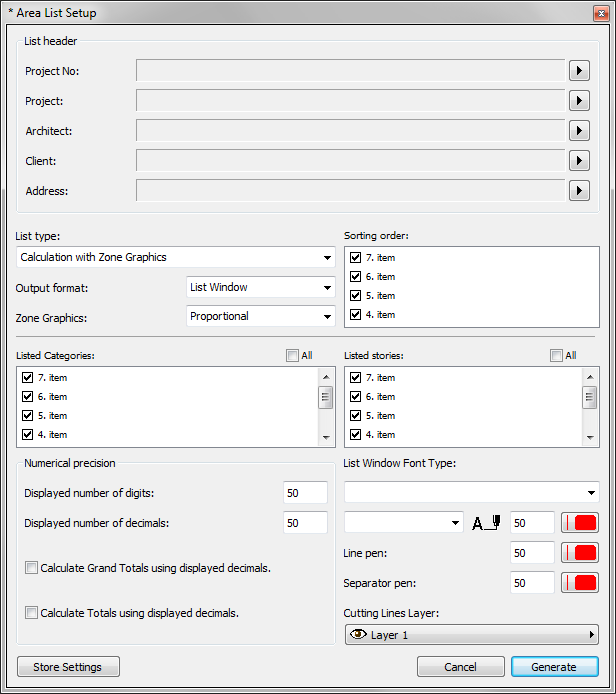
Task: Expand the Output format dropdown
Action: pyautogui.click(x=261, y=287)
